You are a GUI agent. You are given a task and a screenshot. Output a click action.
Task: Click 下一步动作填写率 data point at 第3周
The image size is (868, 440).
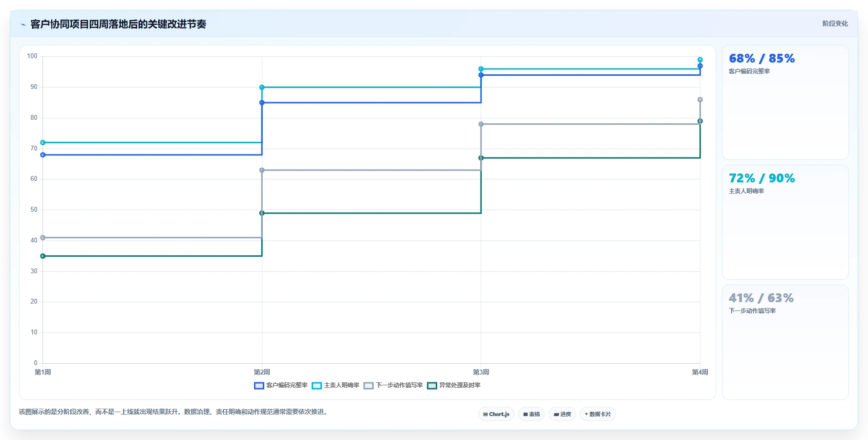(x=481, y=124)
